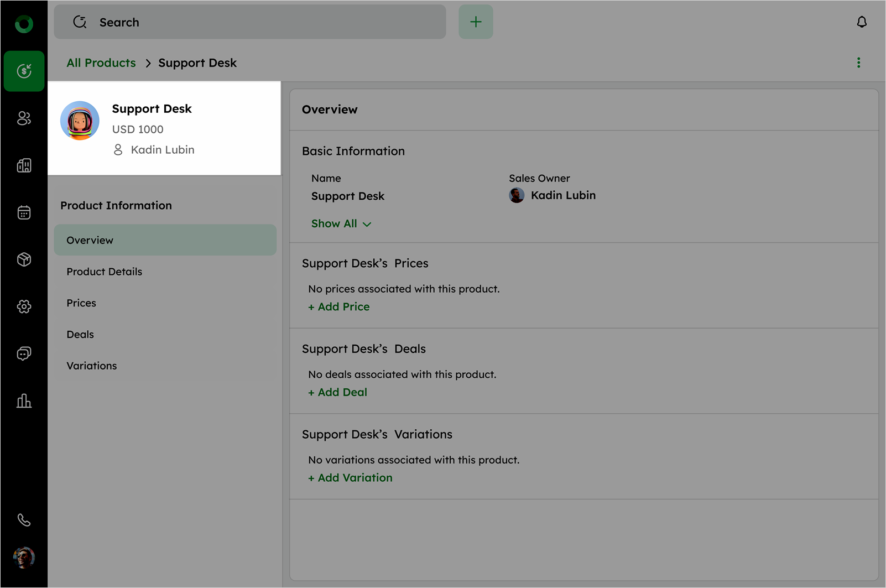Click the green plus add button

[x=476, y=22]
